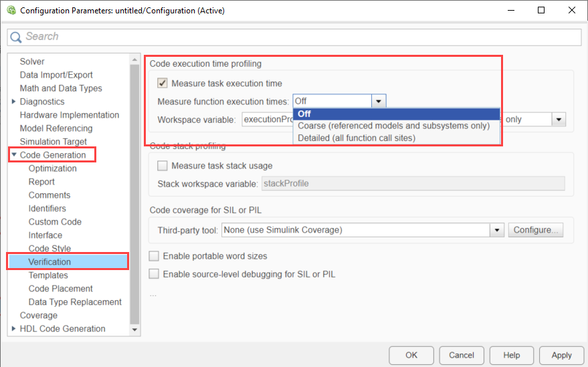The image size is (588, 367).
Task: Uncheck Measure task execution time
Action: 162,84
